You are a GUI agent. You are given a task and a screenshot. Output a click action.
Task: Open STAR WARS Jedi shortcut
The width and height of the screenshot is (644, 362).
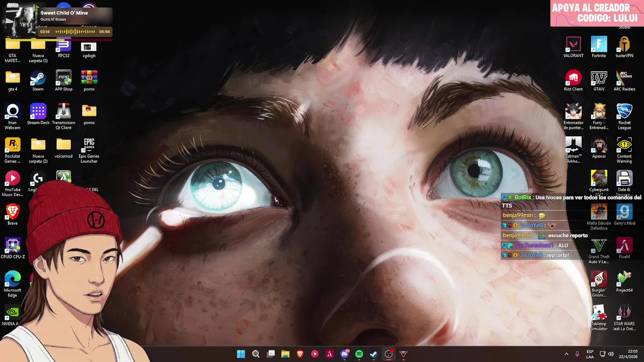click(x=624, y=318)
